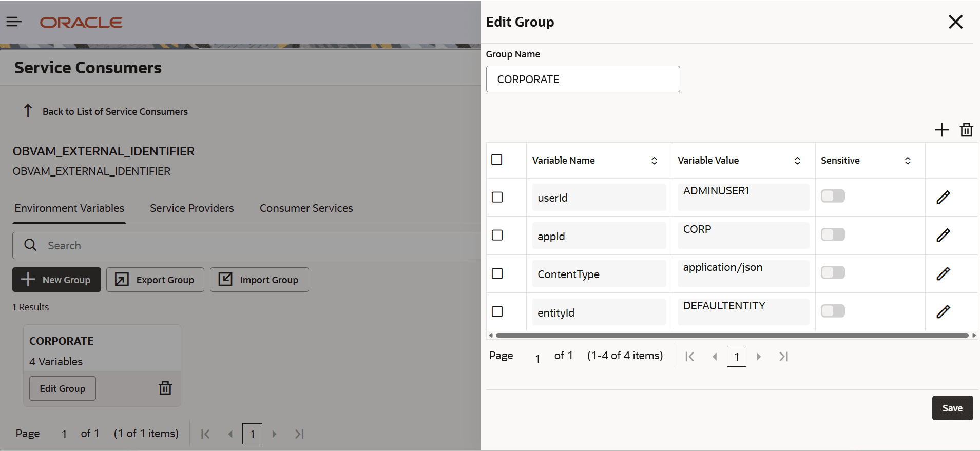Open the hamburger navigation menu
The height and width of the screenshot is (451, 980).
click(14, 22)
